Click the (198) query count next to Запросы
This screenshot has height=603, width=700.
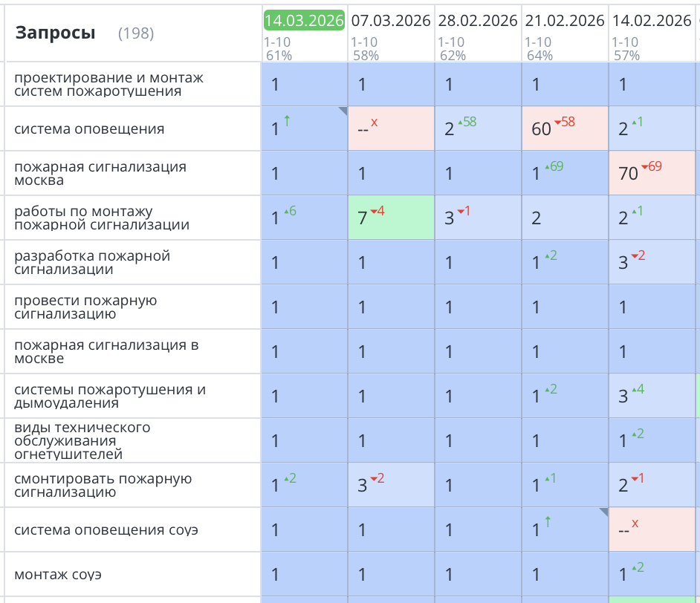(136, 33)
